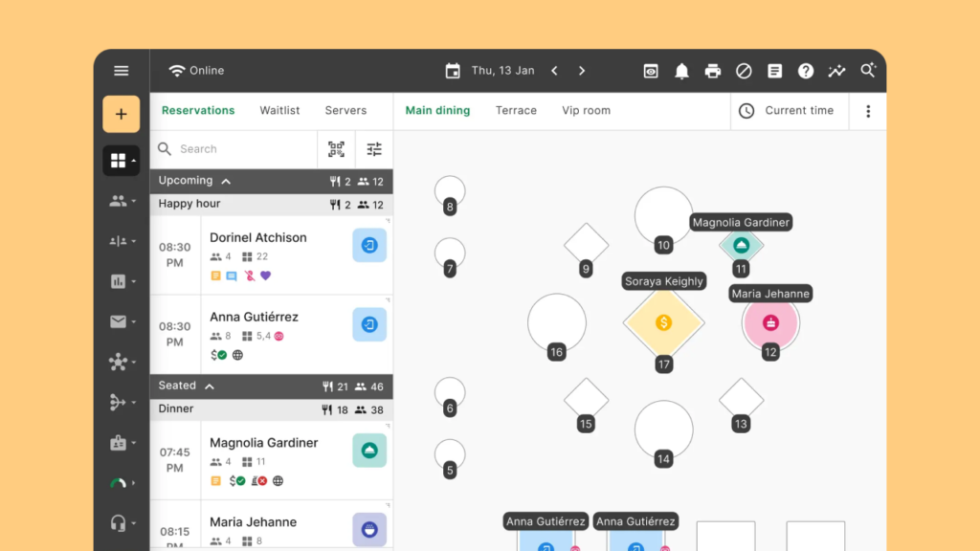The image size is (980, 551).
Task: Open the analytics trend line icon
Action: click(836, 71)
